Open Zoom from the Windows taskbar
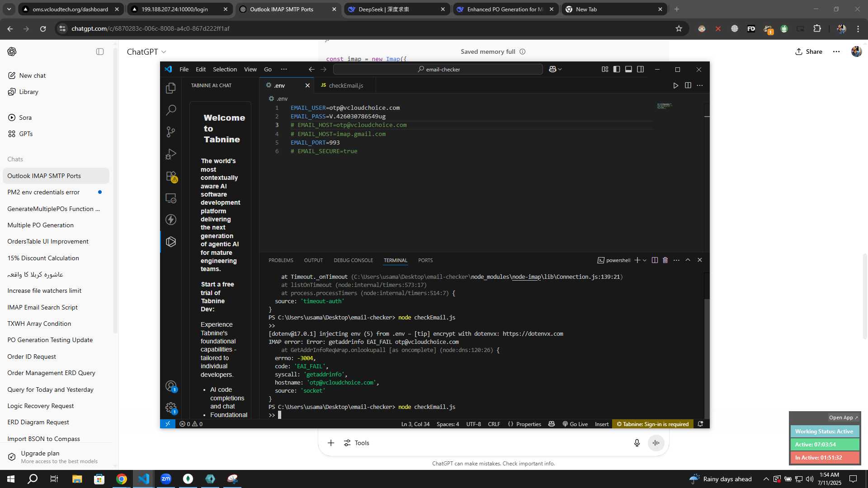The height and width of the screenshot is (488, 868). click(166, 479)
